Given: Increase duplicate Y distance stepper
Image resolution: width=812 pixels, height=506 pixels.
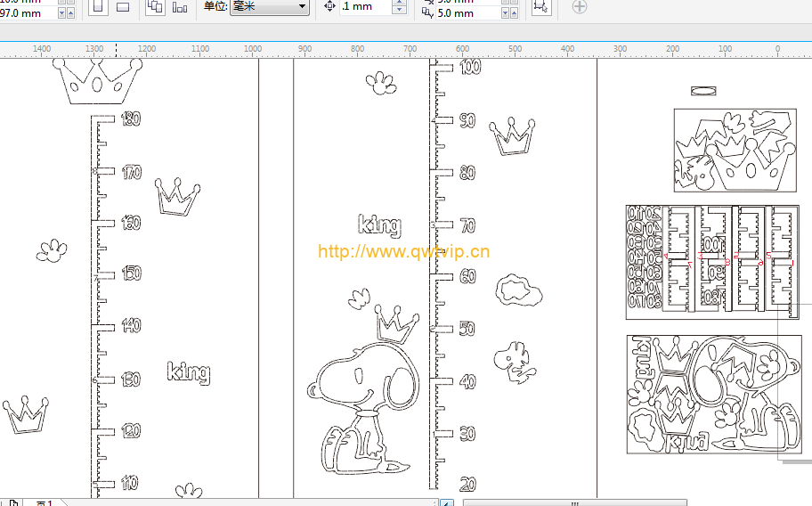Looking at the screenshot, I should [x=515, y=14].
